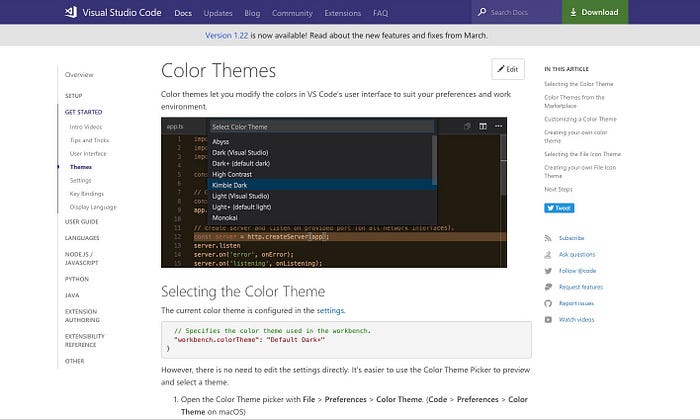
Task: Open the Follow @code link
Action: (577, 270)
